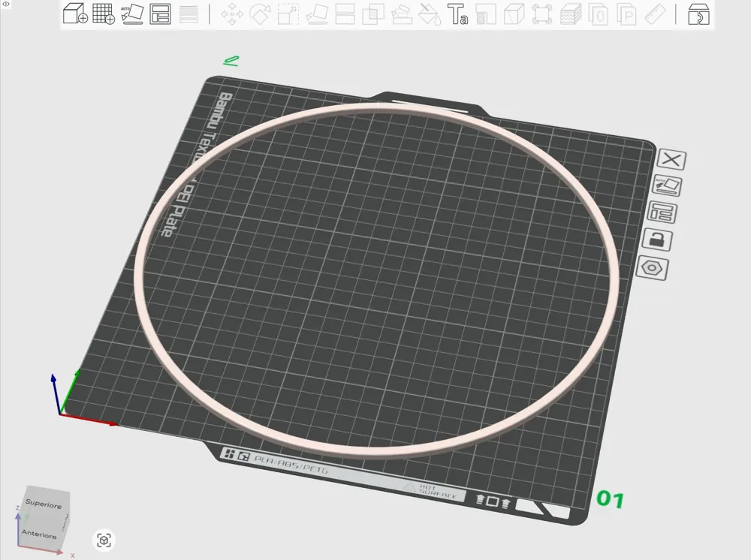751x560 pixels.
Task: Select the ruler Measure tool
Action: pyautogui.click(x=655, y=14)
